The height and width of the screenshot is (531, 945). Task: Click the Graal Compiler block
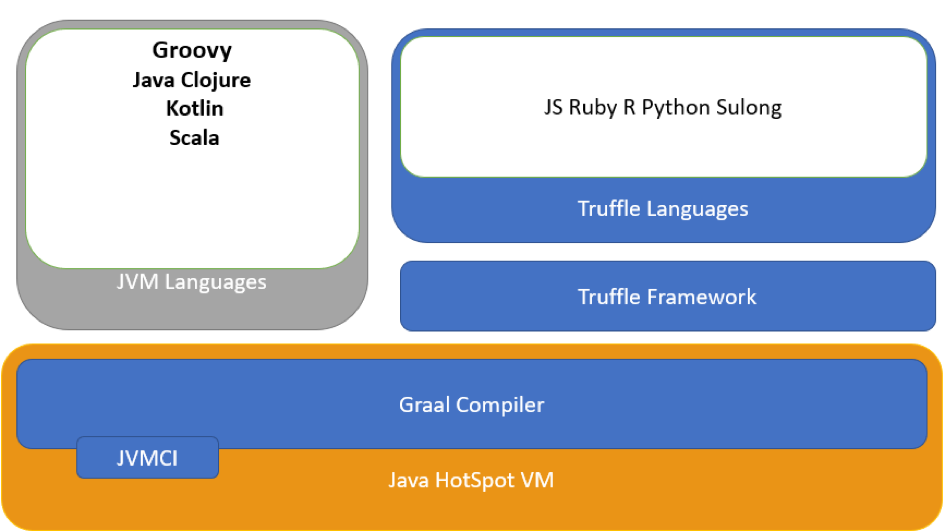471,404
